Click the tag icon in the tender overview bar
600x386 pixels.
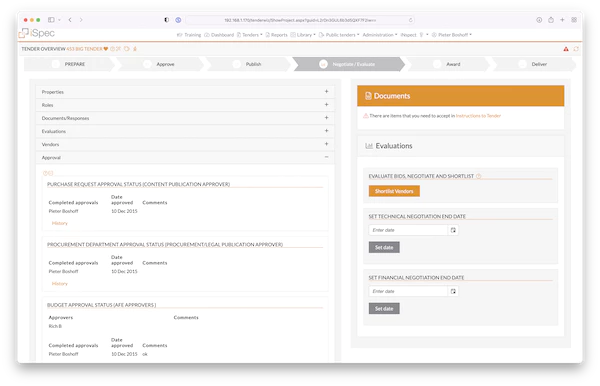pos(127,49)
